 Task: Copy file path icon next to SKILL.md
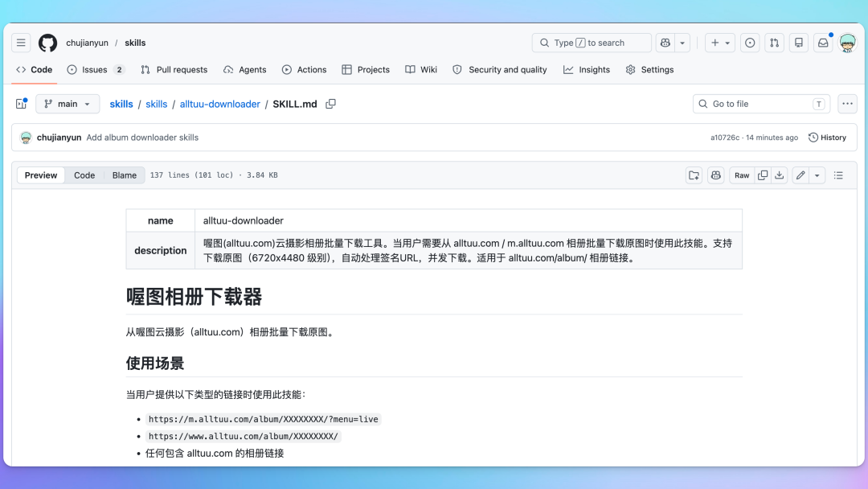[330, 104]
